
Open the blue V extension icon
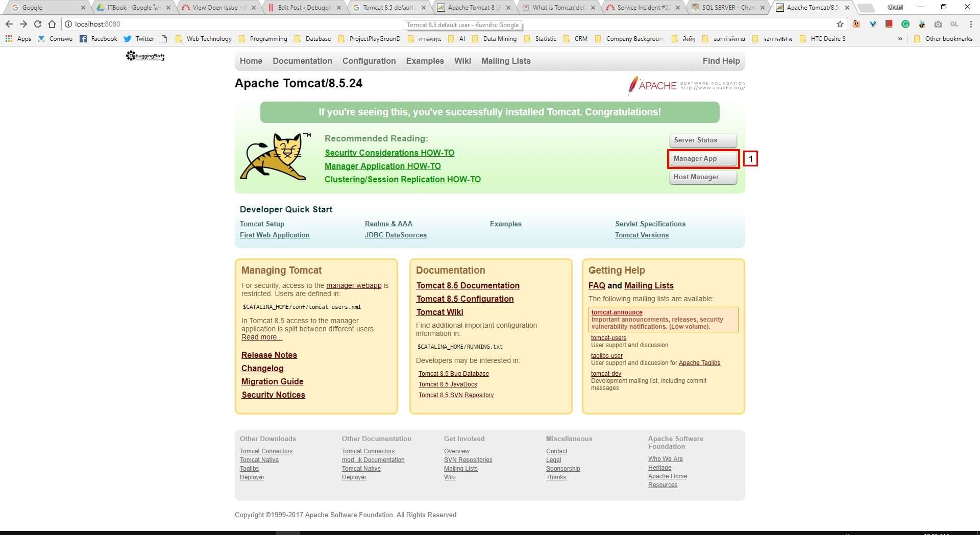click(873, 24)
